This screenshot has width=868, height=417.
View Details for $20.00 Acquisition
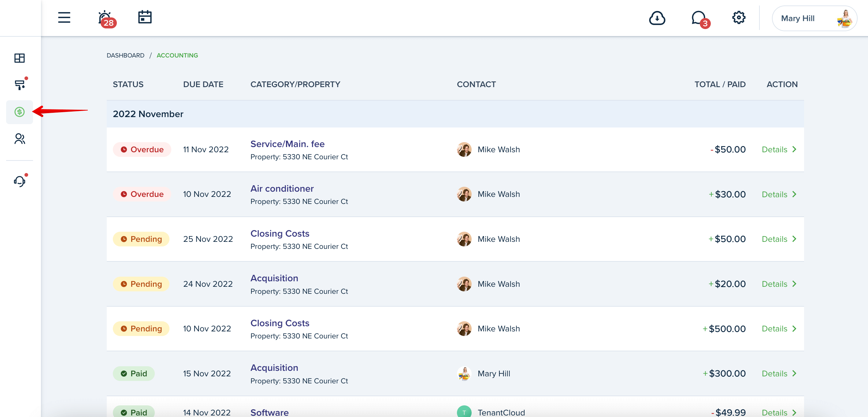tap(779, 284)
